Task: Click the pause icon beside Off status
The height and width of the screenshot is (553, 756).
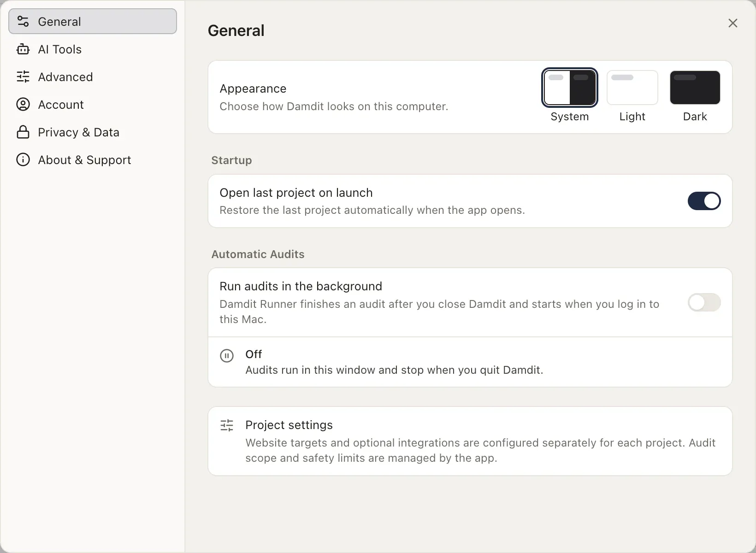Action: (x=227, y=356)
